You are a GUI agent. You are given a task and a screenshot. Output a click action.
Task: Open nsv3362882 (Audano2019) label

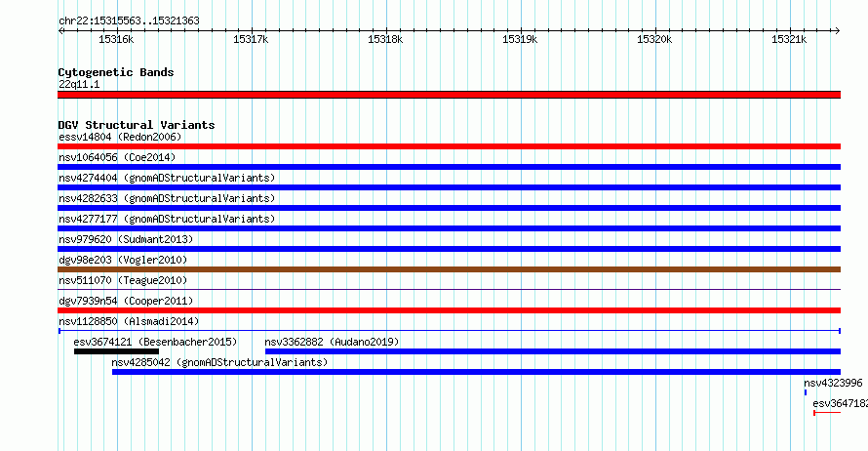coord(333,342)
